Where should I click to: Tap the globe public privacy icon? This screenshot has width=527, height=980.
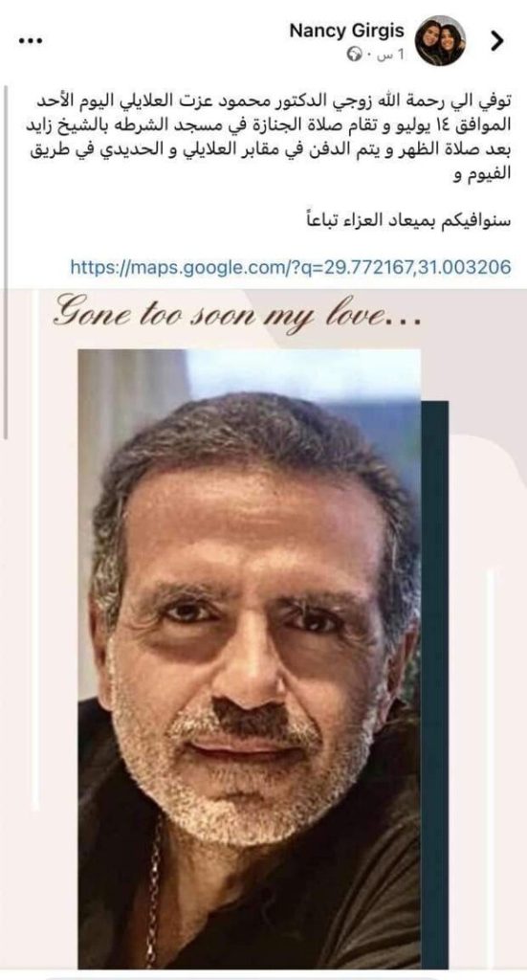tap(354, 55)
